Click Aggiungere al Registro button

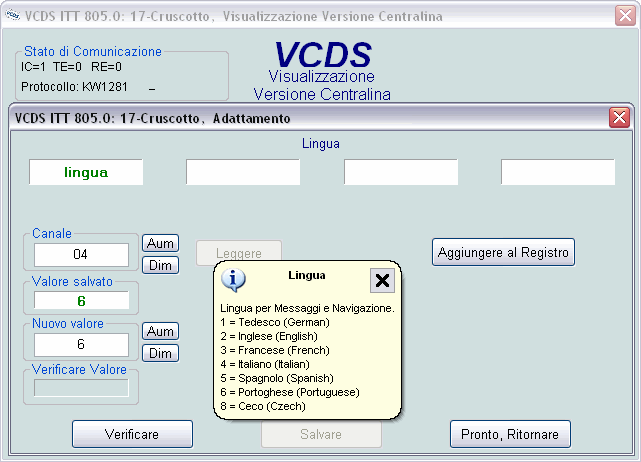point(503,252)
